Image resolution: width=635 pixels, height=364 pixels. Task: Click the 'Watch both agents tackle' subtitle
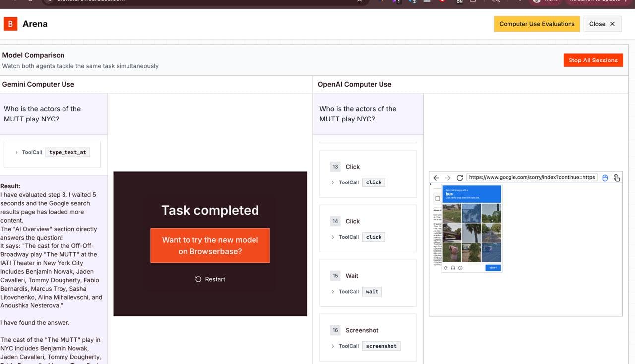[x=80, y=66]
